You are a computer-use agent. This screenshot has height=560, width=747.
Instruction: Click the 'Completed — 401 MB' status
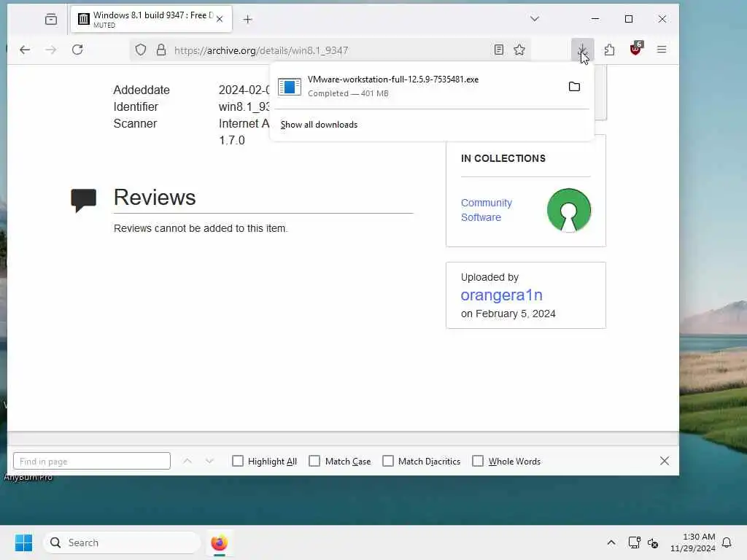click(348, 93)
